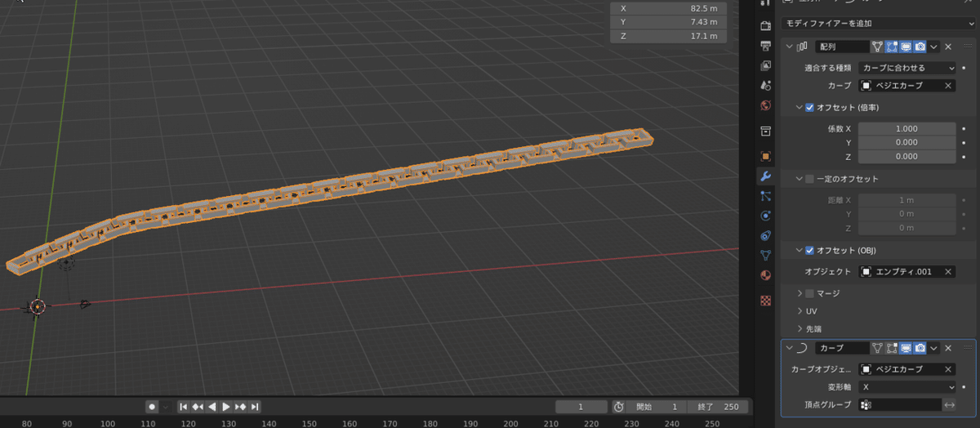The width and height of the screenshot is (980, 428).
Task: Click the current frame number field
Action: (581, 406)
